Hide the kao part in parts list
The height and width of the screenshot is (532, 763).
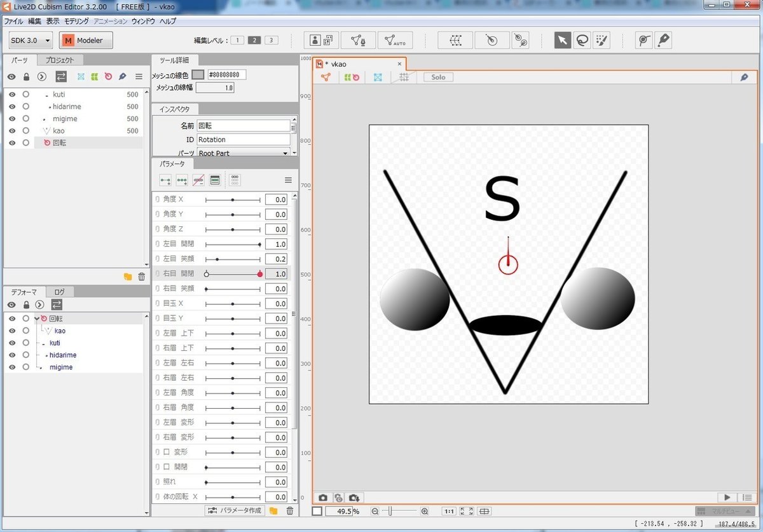pos(11,130)
